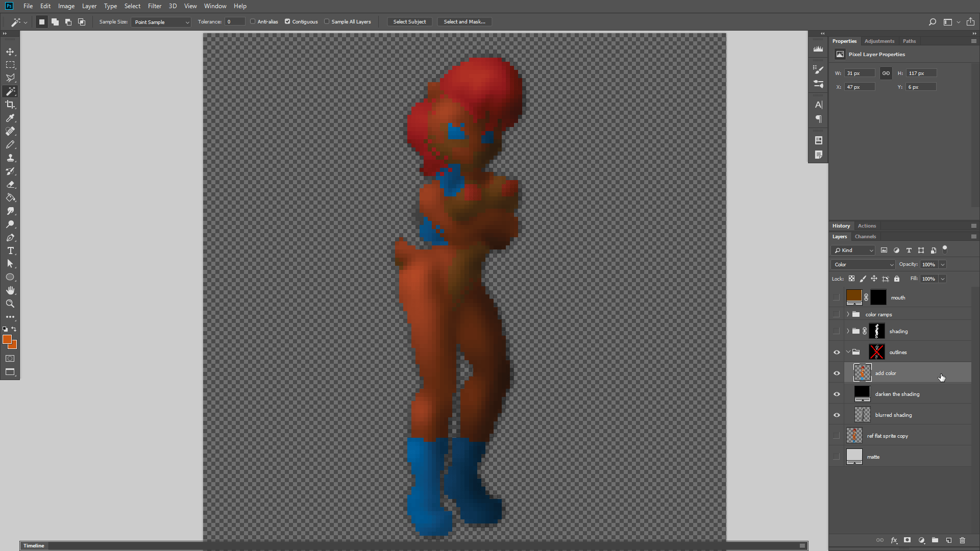Open the Color blend mode dropdown
Viewport: 980px width, 551px height.
(x=863, y=264)
